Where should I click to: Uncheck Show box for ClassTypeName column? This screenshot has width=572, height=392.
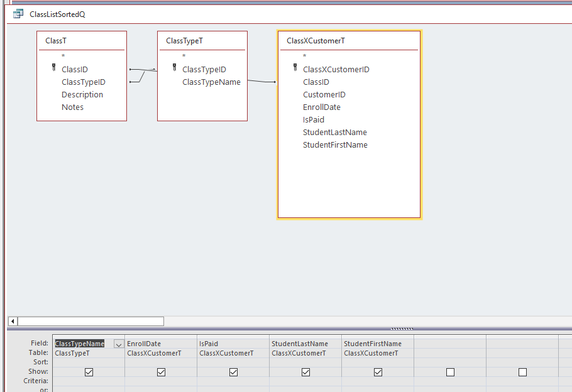(x=89, y=372)
